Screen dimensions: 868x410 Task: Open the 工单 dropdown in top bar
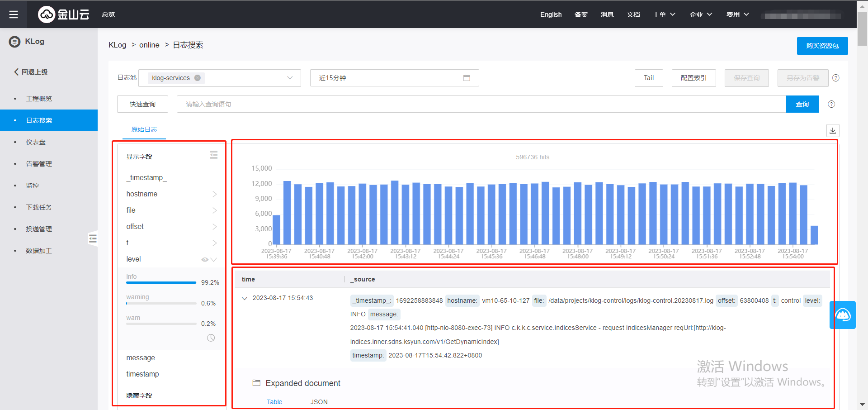coord(664,14)
